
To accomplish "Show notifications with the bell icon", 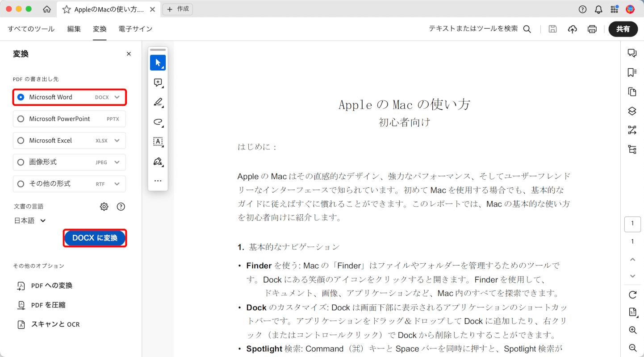I will [x=598, y=9].
